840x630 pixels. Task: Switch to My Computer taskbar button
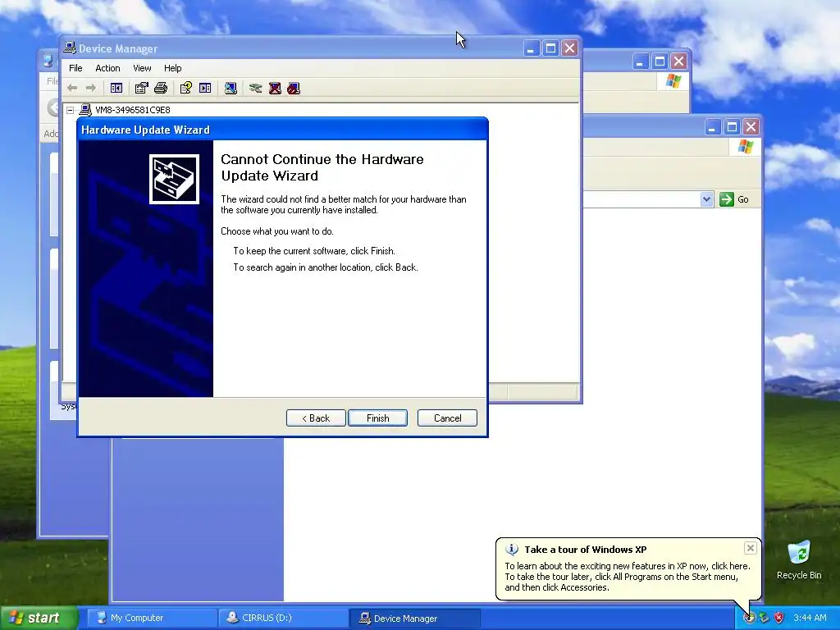pyautogui.click(x=152, y=618)
